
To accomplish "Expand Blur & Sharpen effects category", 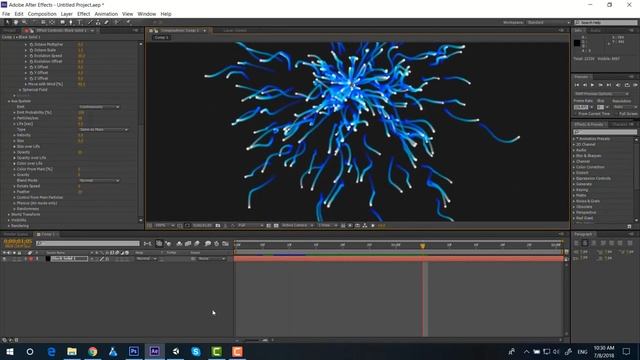I will (x=574, y=156).
